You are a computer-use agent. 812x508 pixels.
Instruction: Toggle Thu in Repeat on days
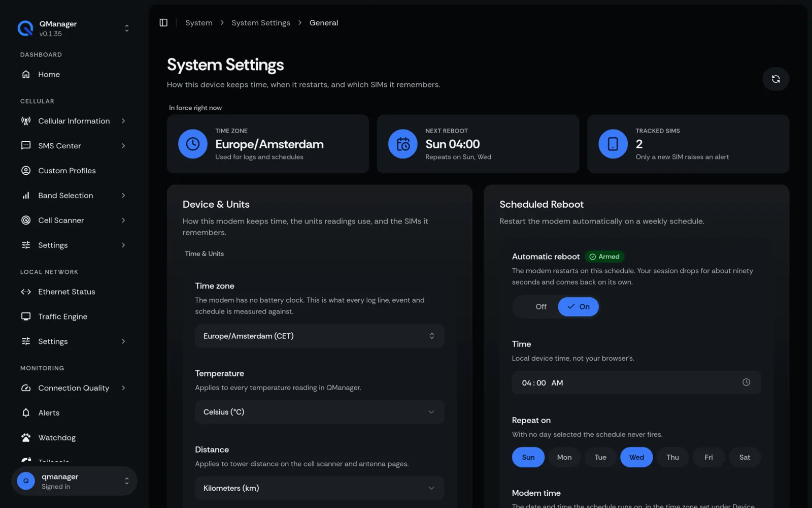tap(672, 457)
